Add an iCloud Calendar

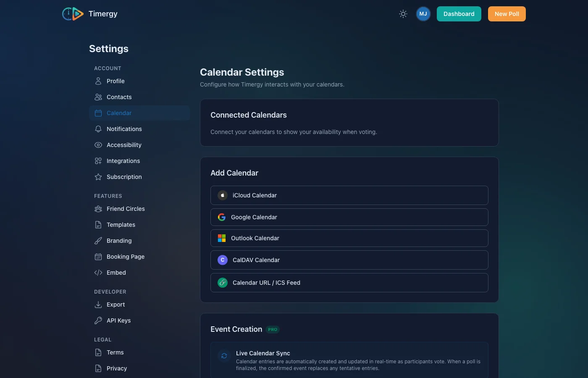349,195
